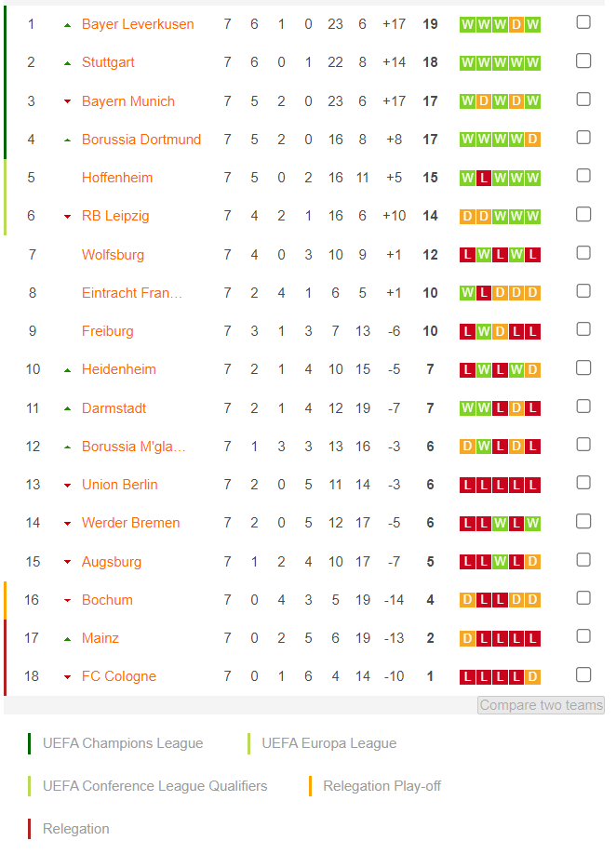Open the Augsburg team link
Screen dimensions: 616x854
pyautogui.click(x=111, y=562)
